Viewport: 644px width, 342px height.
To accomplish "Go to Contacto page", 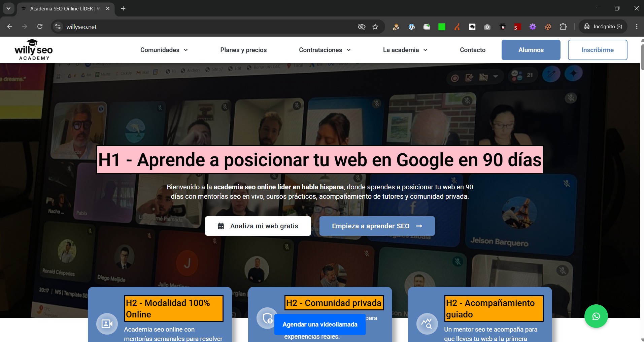I will (x=473, y=50).
